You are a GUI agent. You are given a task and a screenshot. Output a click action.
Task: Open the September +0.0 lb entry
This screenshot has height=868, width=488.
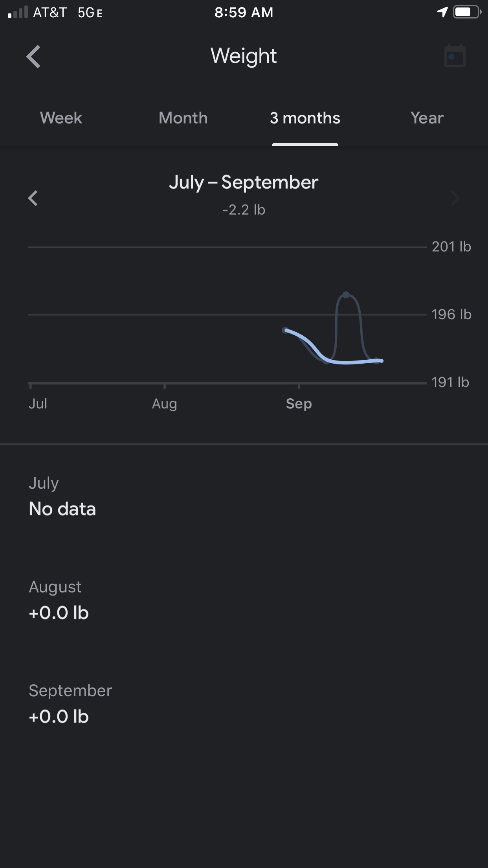coord(70,704)
